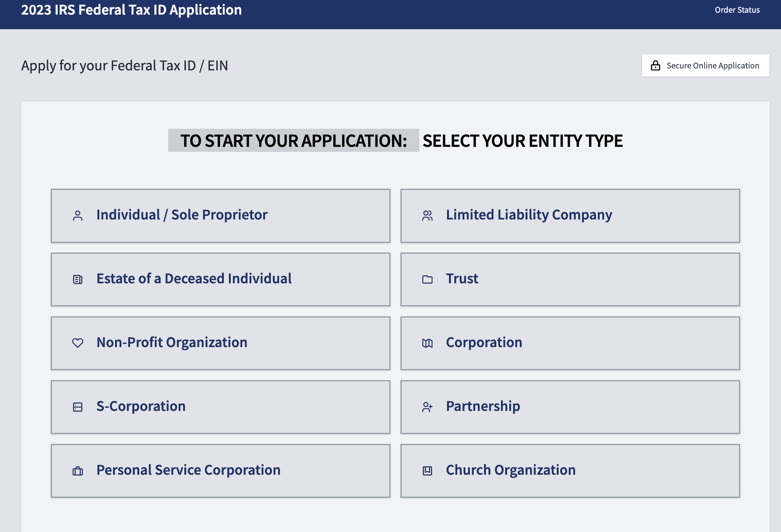Select Individual / Sole Proprietor entity type

(x=220, y=216)
